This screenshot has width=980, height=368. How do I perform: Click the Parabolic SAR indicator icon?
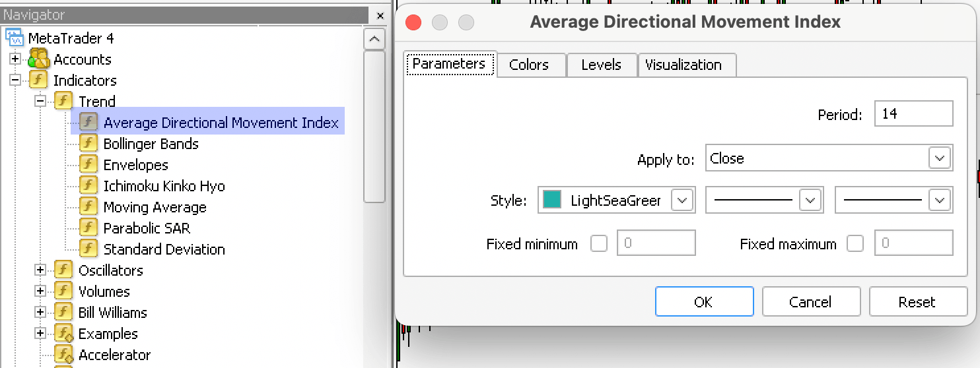(89, 228)
